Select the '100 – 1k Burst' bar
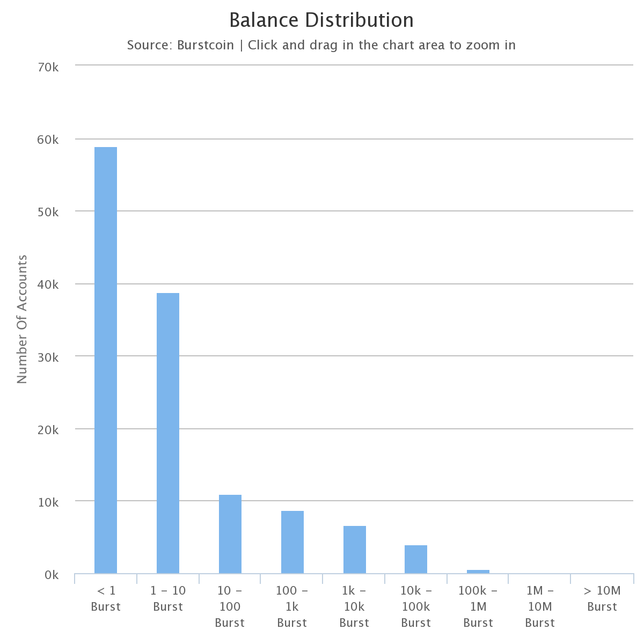Image resolution: width=644 pixels, height=644 pixels. point(292,541)
